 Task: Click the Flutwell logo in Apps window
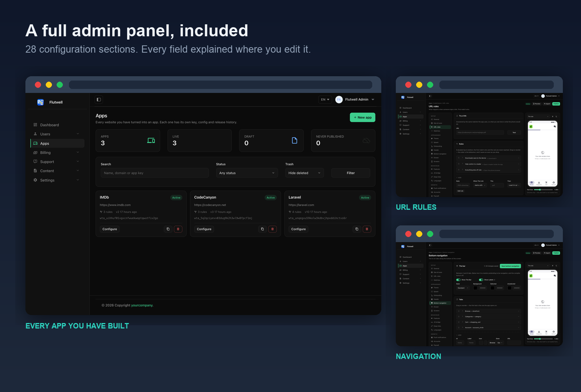pos(41,102)
